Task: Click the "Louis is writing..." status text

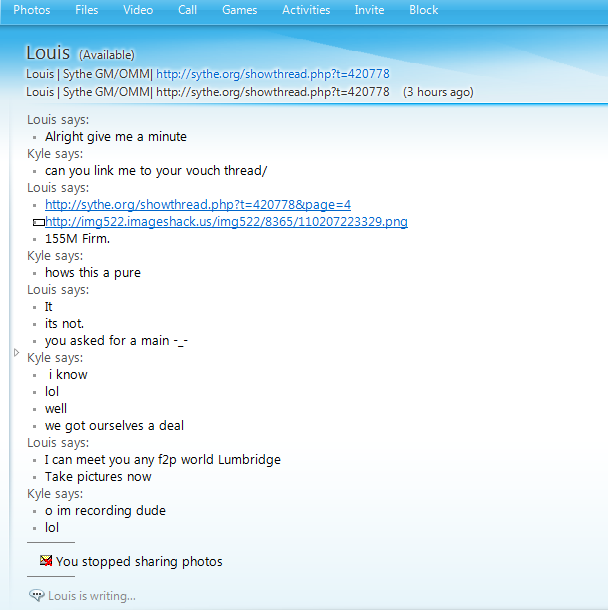Action: click(x=92, y=596)
